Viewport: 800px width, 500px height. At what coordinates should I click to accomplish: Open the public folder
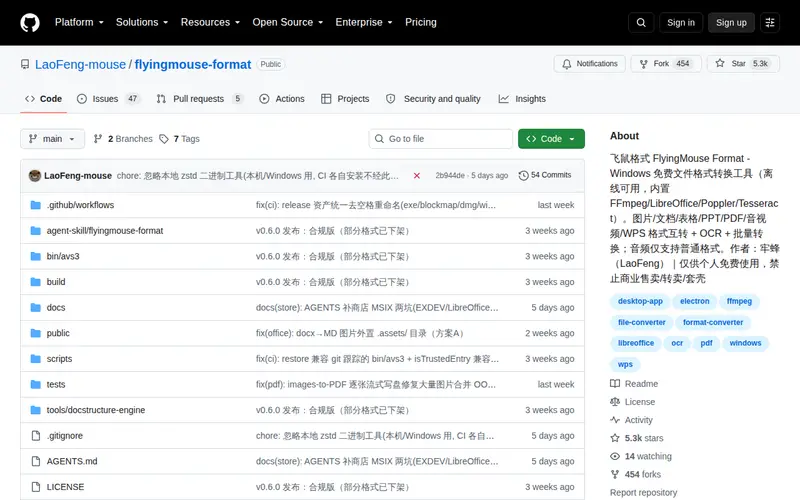[x=58, y=333]
